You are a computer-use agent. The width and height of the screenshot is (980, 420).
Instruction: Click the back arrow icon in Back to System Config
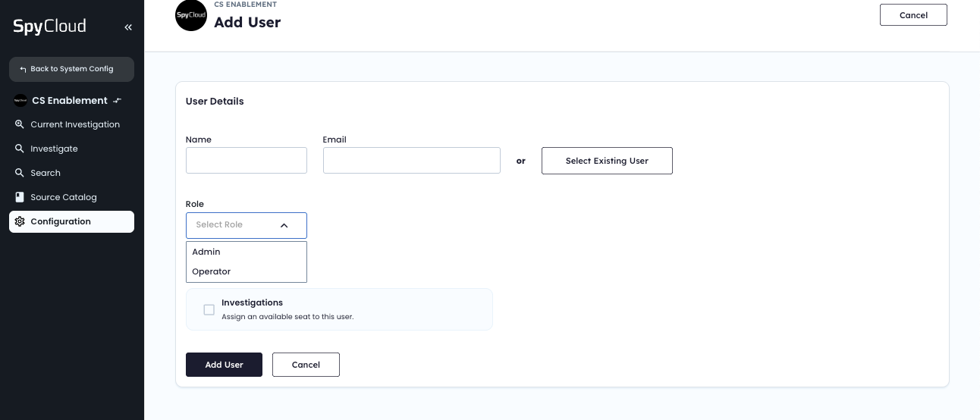point(23,69)
